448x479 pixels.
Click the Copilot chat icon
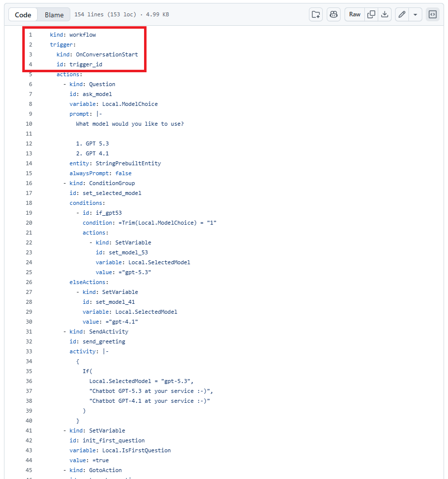(x=334, y=14)
